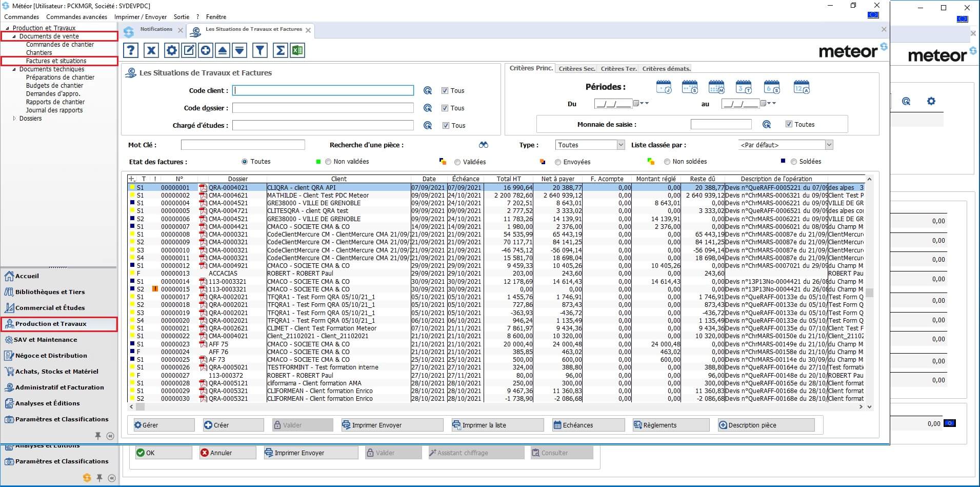
Task: Switch to the Notifications tab
Action: coord(156,29)
